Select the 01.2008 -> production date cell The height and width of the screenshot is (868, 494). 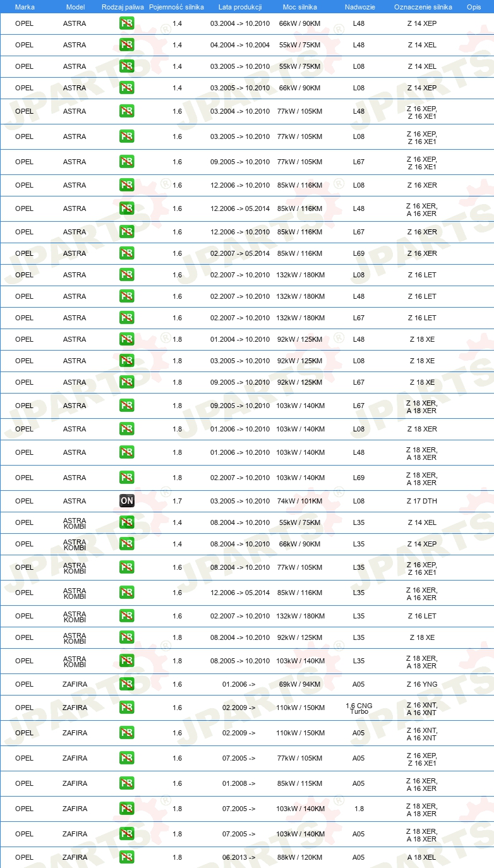point(239,783)
